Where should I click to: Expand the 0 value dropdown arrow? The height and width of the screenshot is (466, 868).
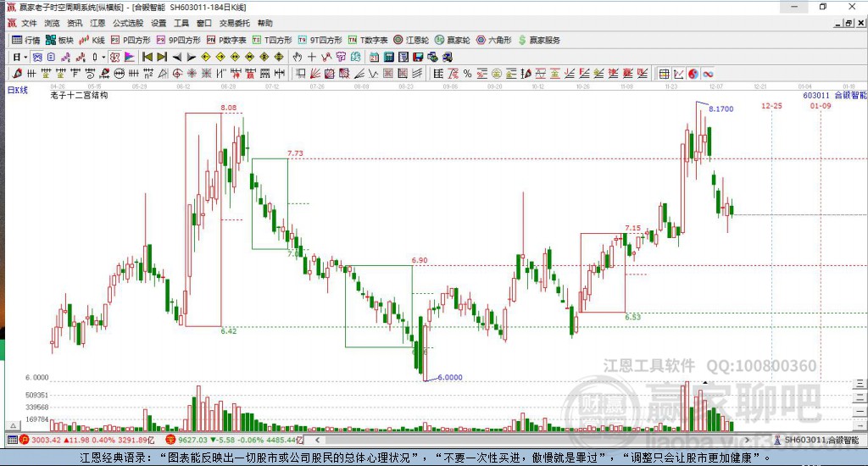(x=103, y=57)
